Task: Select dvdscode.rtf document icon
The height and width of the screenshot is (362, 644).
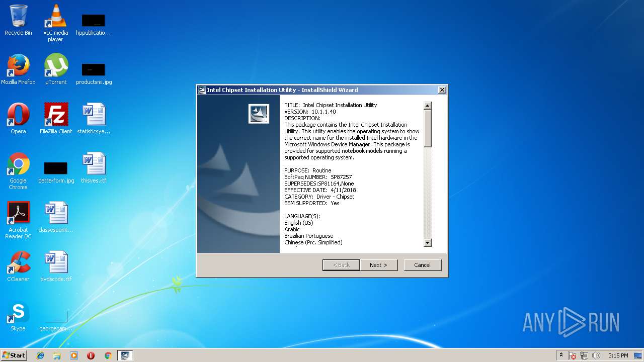Action: click(56, 266)
